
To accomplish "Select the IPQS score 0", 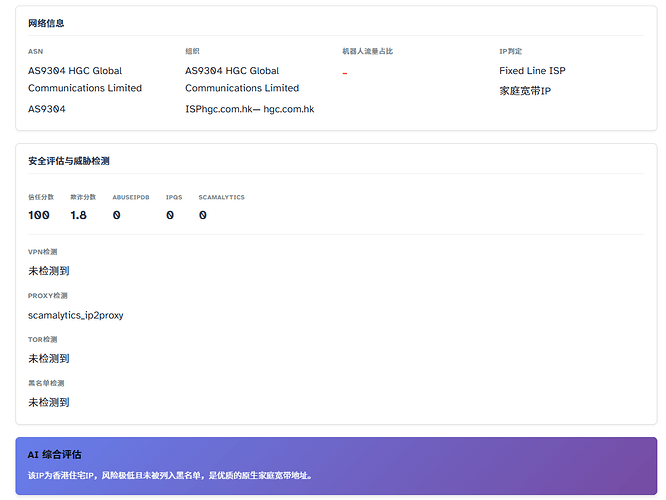I will [170, 215].
